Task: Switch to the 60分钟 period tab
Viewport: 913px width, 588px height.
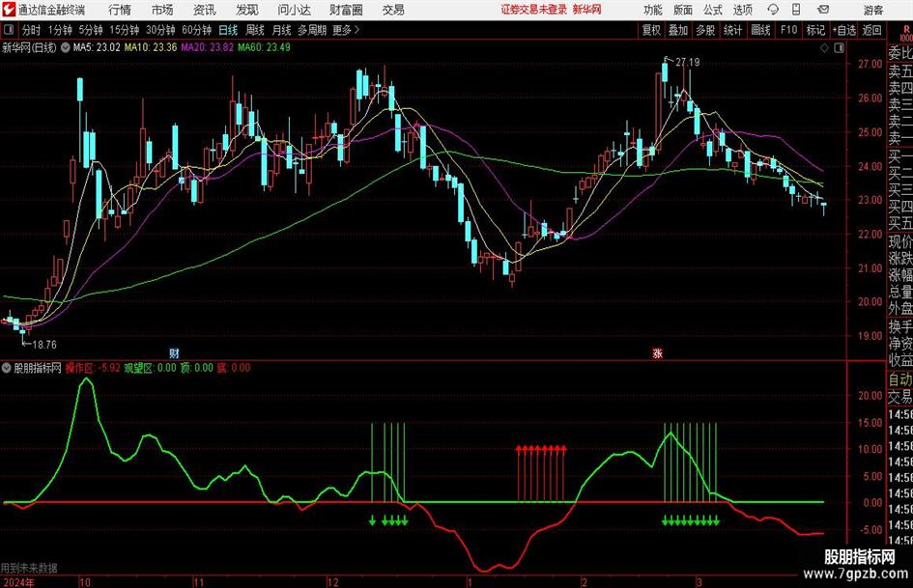Action: (x=197, y=30)
